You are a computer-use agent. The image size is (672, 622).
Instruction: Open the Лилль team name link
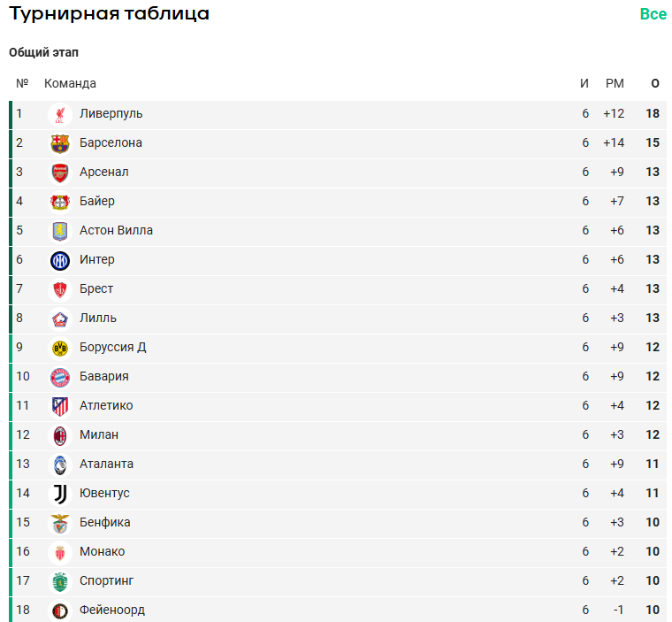(x=98, y=318)
